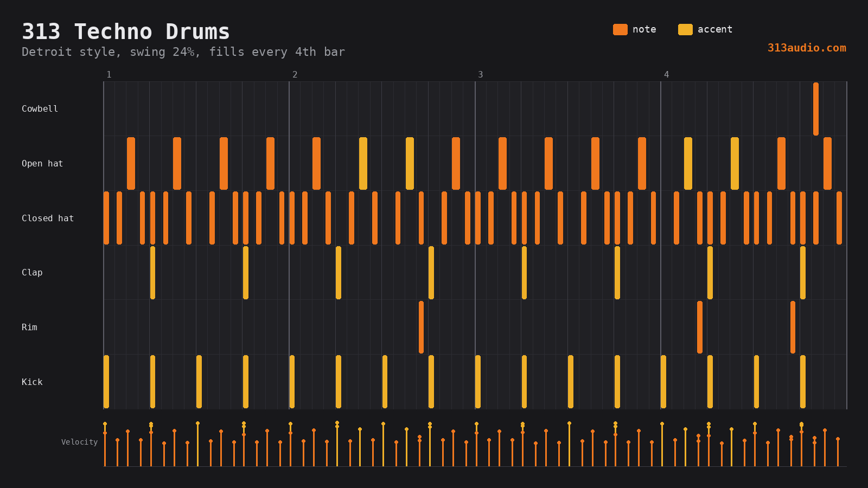
Task: Select the single Cowbell note
Action: pos(816,109)
